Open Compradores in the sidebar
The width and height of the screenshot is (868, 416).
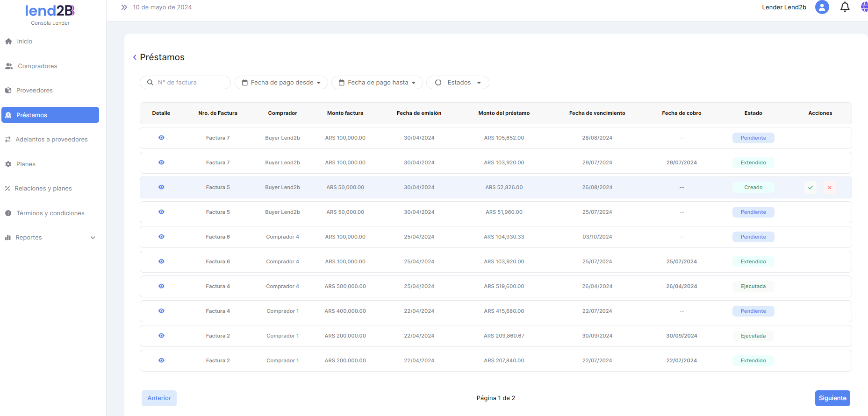pos(37,66)
